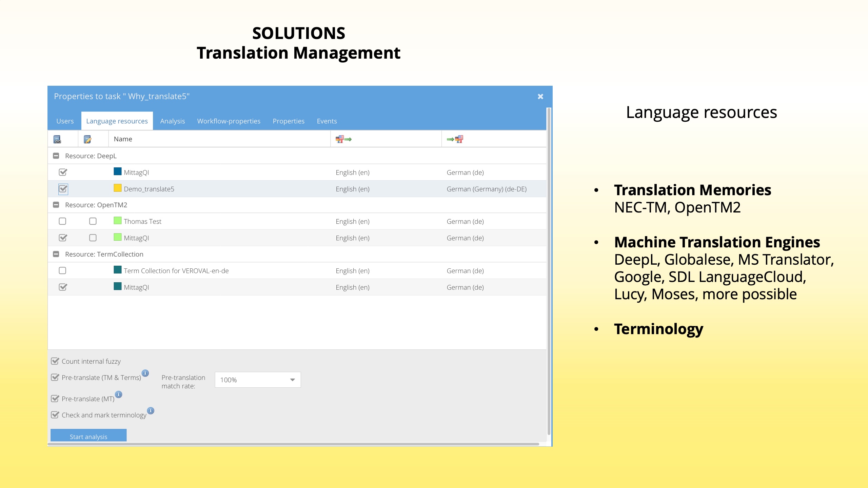The image size is (868, 488).
Task: Enable the Thomas Test resource checkbox
Action: [x=62, y=221]
